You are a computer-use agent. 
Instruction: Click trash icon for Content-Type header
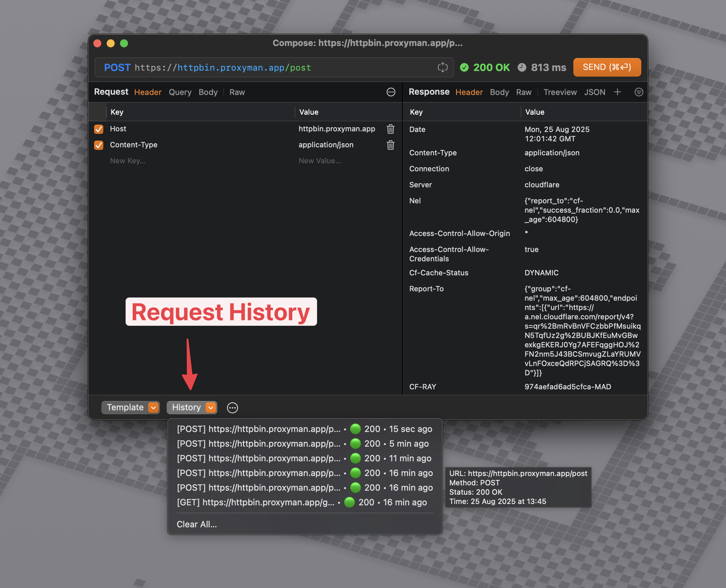(x=390, y=145)
